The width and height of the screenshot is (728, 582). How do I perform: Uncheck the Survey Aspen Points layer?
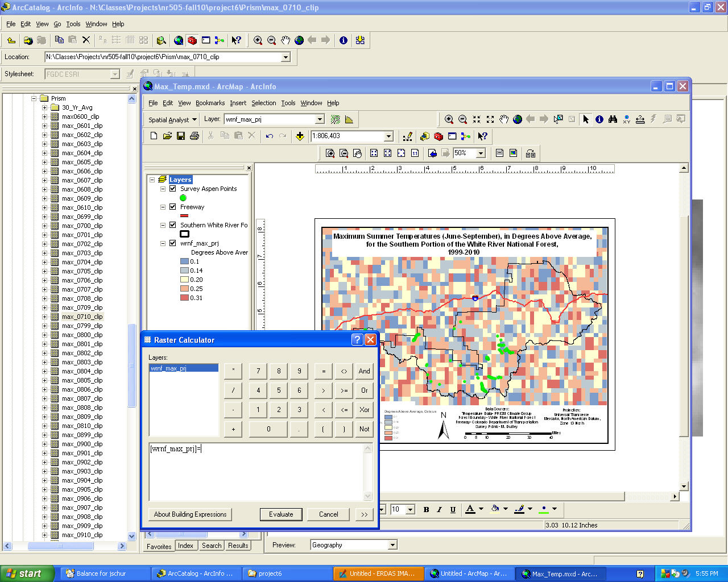click(172, 189)
